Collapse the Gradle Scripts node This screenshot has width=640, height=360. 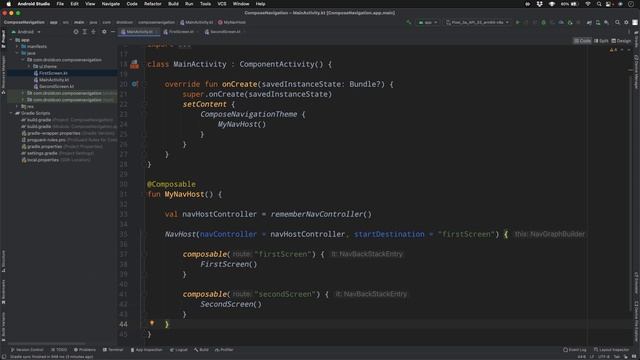click(11, 113)
